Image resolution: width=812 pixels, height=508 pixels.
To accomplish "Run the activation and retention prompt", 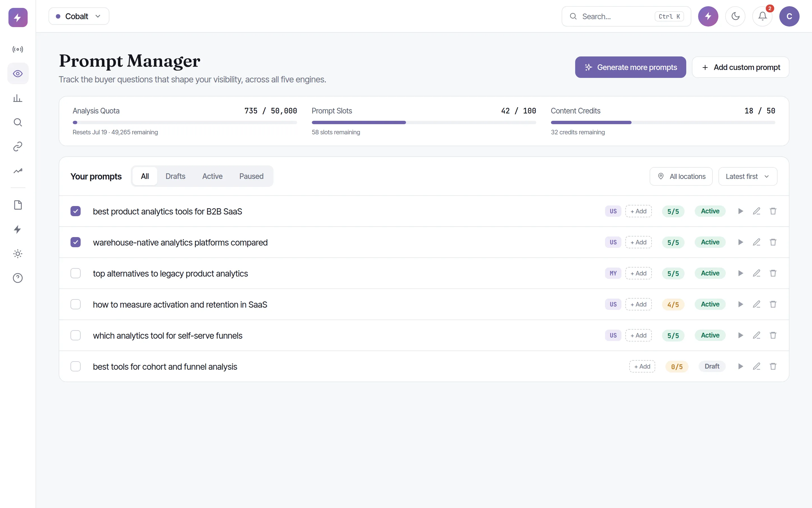I will pyautogui.click(x=741, y=305).
